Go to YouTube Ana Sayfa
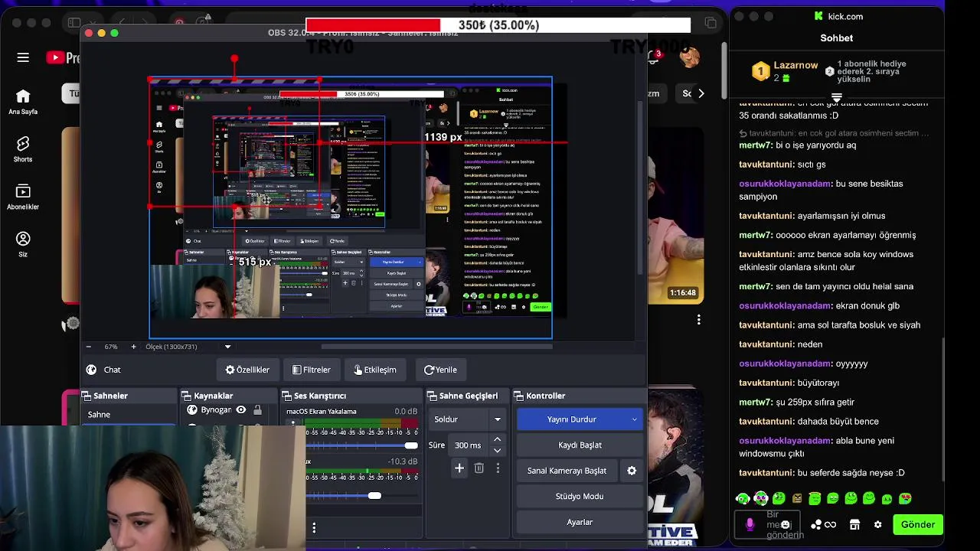The width and height of the screenshot is (980, 551). tap(23, 102)
